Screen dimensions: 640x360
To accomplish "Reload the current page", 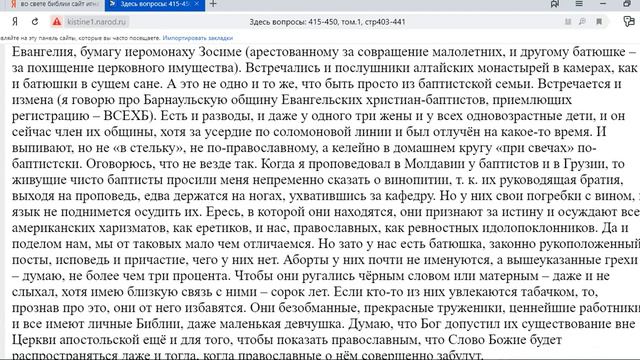I will [x=35, y=22].
